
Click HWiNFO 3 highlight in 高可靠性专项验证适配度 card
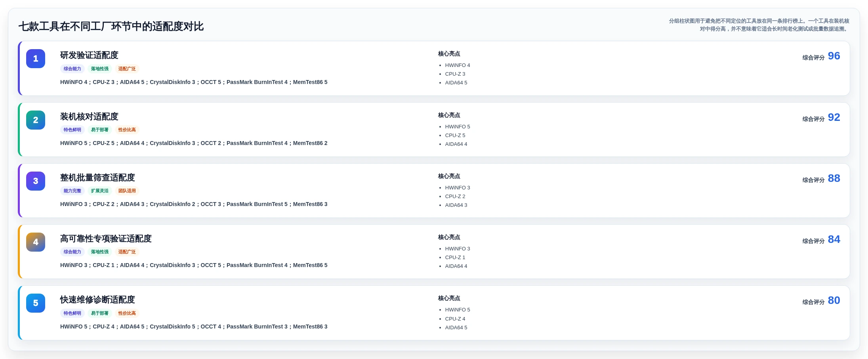point(458,249)
